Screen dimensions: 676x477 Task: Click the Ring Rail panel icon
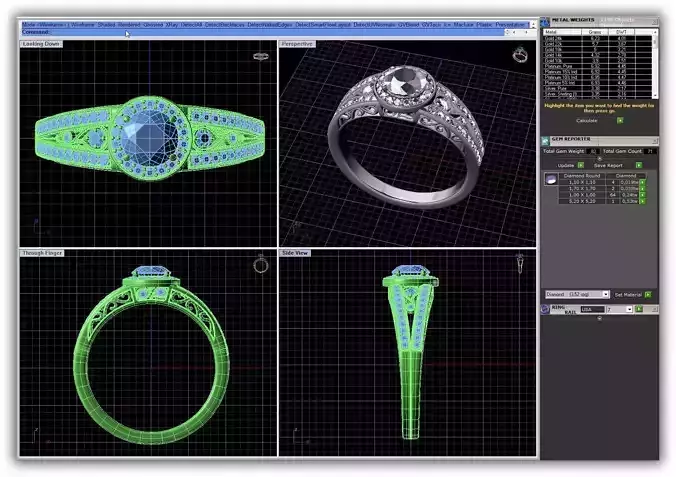pyautogui.click(x=545, y=309)
